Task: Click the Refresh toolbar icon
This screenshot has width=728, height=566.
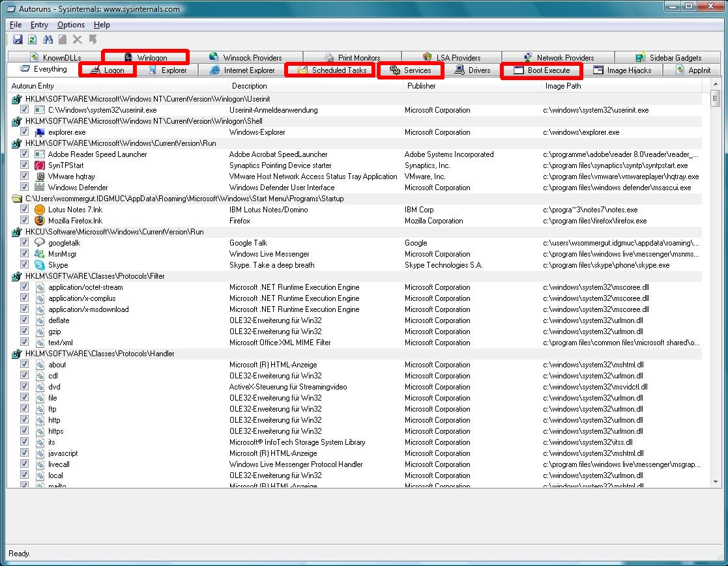Action: click(x=32, y=40)
